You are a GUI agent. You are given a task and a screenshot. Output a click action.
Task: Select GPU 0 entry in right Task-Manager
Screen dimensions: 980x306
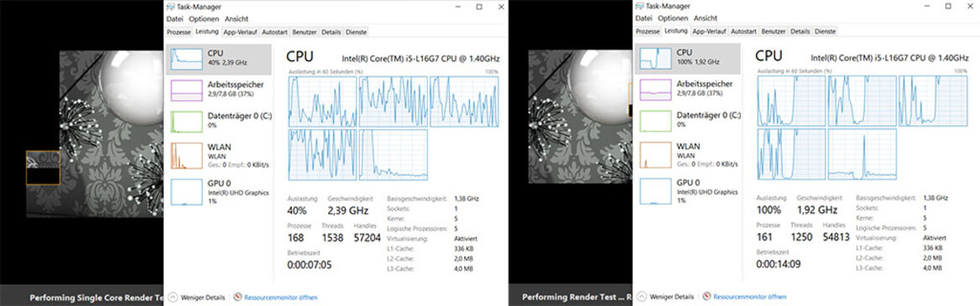[687, 192]
